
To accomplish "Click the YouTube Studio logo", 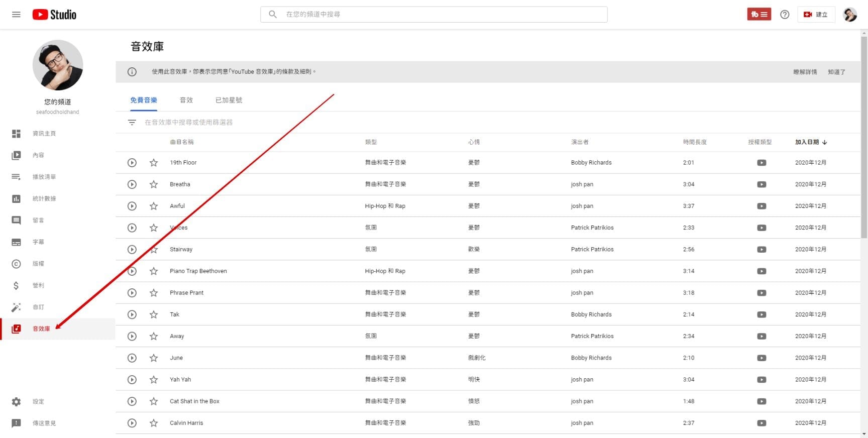I will (54, 15).
